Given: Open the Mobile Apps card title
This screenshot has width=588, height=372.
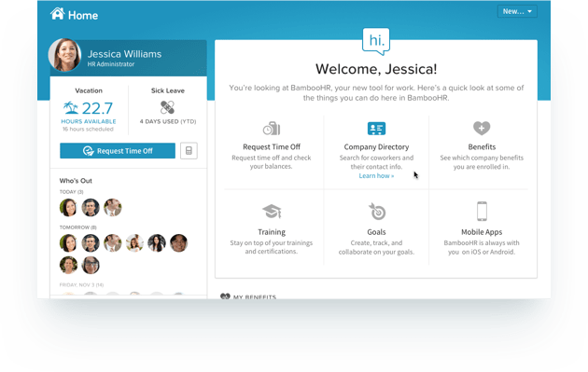Looking at the screenshot, I should point(482,232).
